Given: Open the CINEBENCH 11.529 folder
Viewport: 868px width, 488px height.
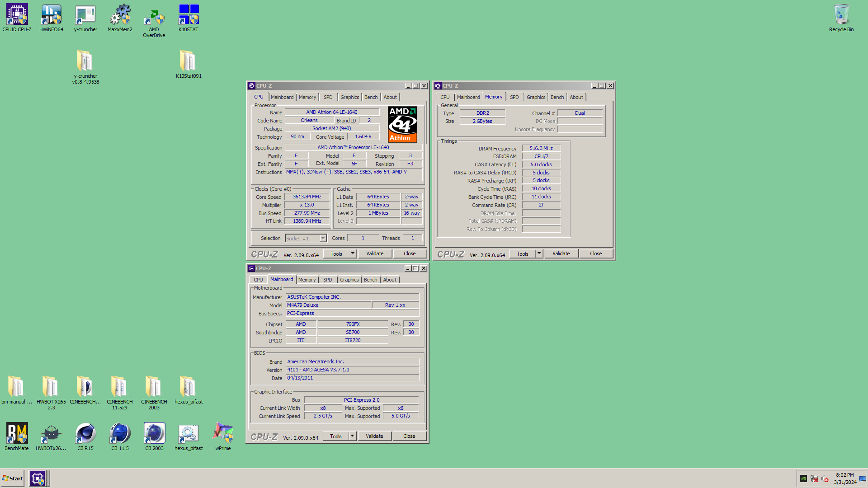Looking at the screenshot, I should (120, 392).
